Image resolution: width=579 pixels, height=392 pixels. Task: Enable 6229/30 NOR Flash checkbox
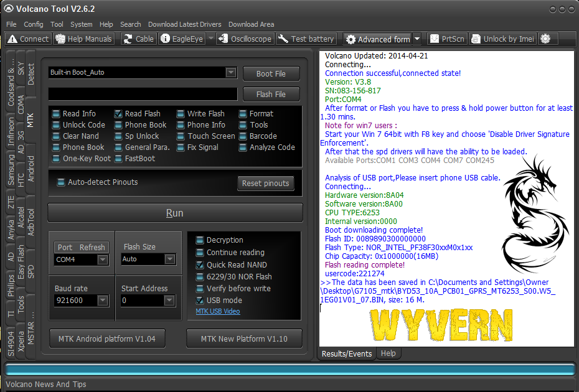200,276
